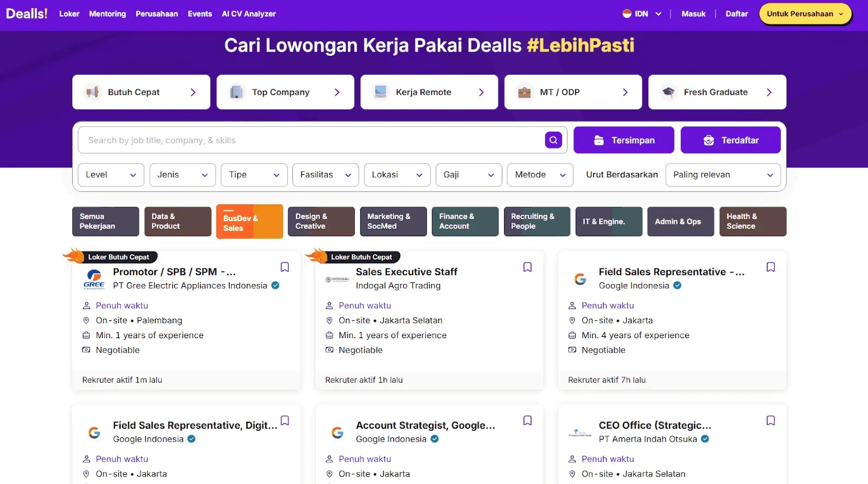Expand the IDN language selector
The height and width of the screenshot is (484, 868).
pos(642,14)
